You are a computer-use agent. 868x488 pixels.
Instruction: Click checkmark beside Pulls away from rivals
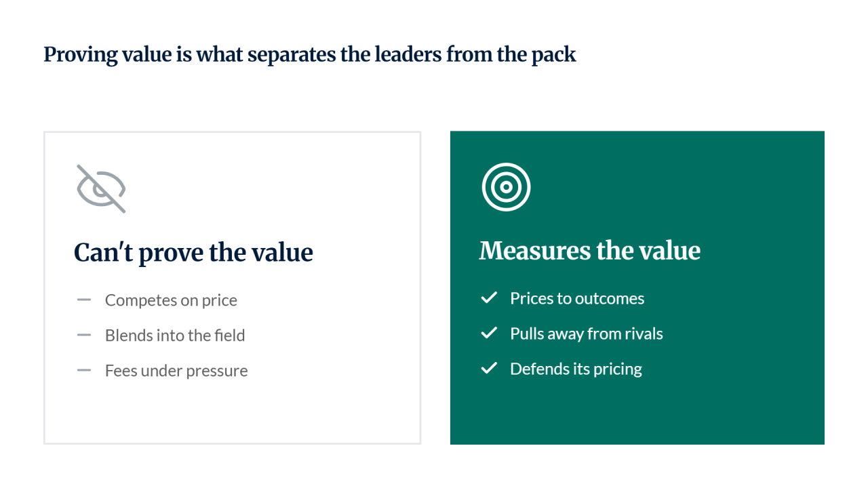pyautogui.click(x=489, y=333)
